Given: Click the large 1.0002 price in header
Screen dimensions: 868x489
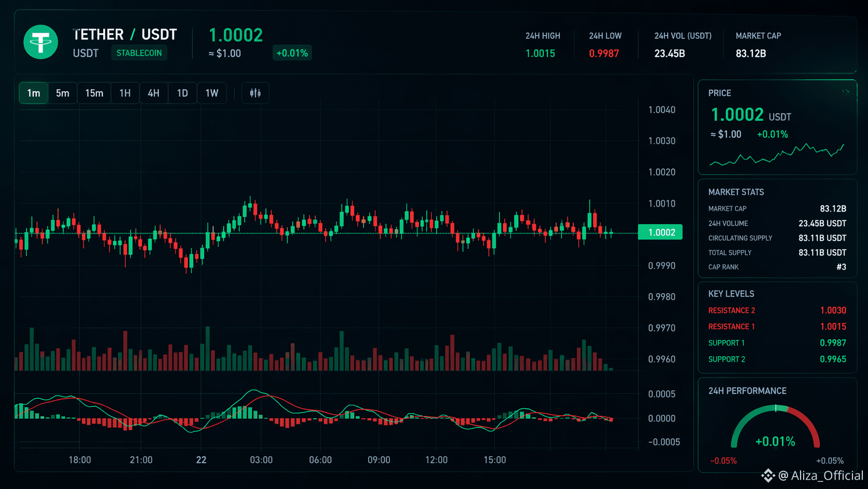Looking at the screenshot, I should click(236, 35).
